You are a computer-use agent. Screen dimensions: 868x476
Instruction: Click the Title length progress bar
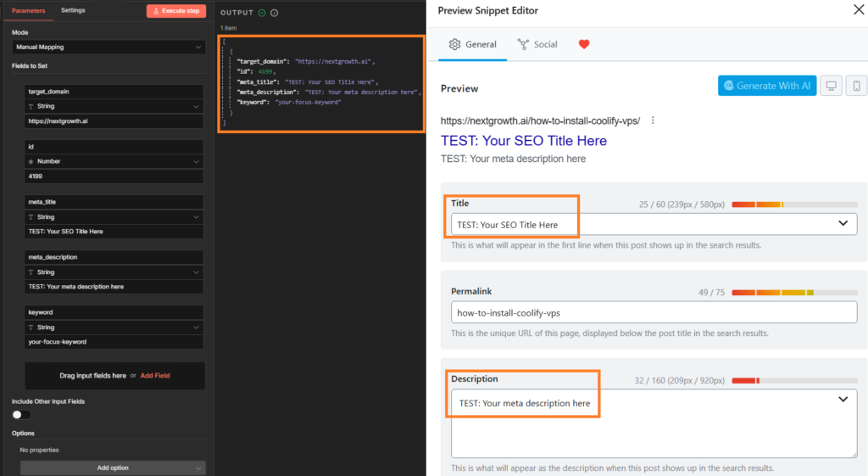pos(794,204)
